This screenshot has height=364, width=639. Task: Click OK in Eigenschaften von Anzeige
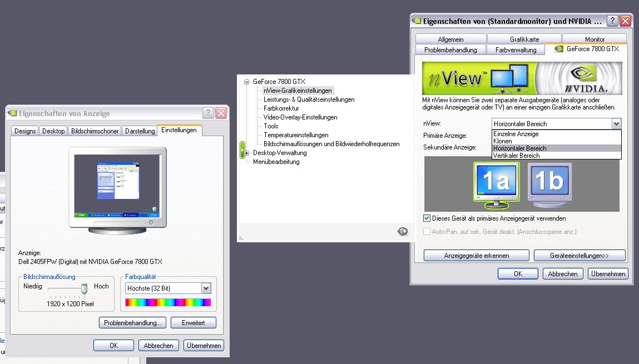[x=113, y=346]
